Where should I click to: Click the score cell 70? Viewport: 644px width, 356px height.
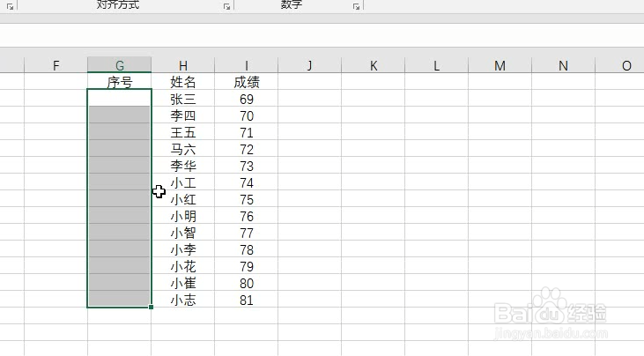(x=247, y=115)
